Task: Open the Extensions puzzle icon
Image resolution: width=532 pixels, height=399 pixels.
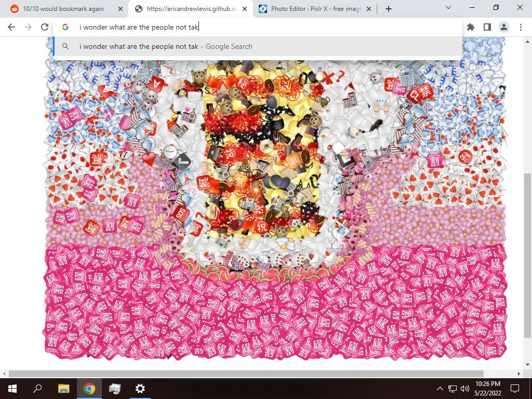Action: click(x=471, y=27)
